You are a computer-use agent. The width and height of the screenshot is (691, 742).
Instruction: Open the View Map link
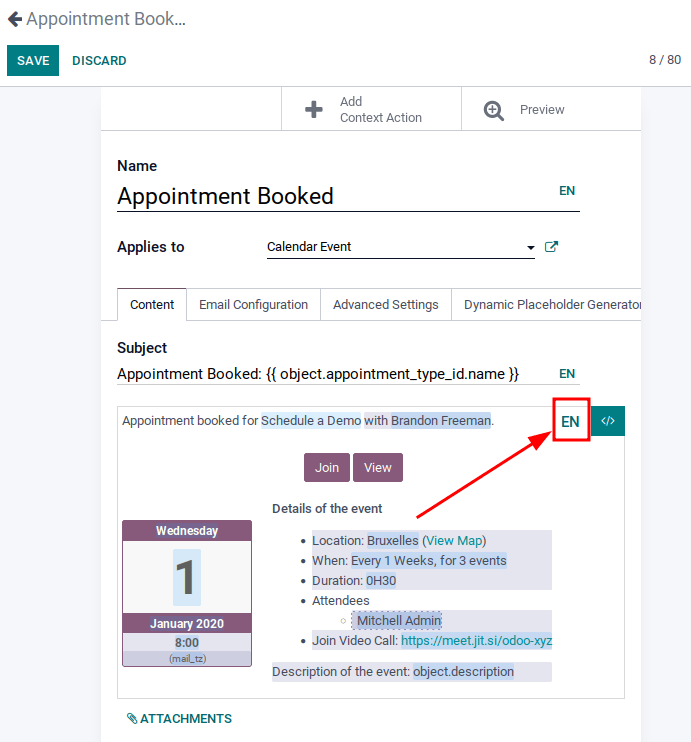click(x=455, y=541)
